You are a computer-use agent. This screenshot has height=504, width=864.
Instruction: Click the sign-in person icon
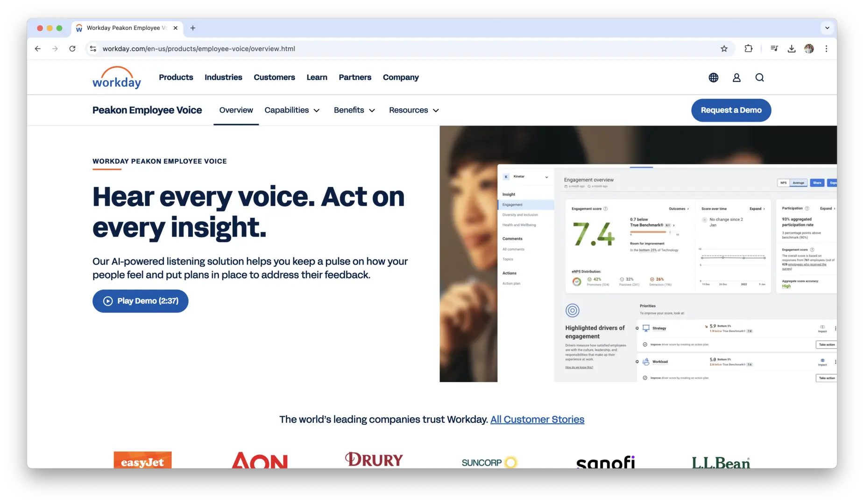(x=737, y=77)
